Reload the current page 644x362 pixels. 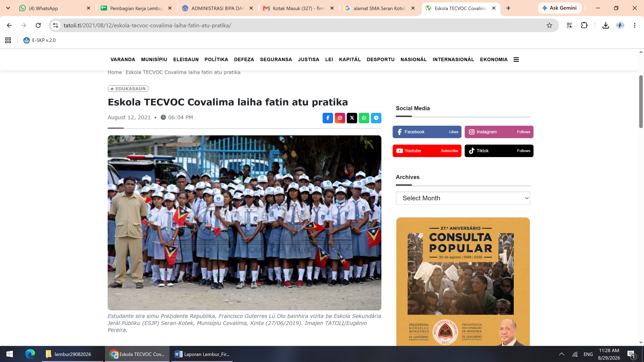38,25
